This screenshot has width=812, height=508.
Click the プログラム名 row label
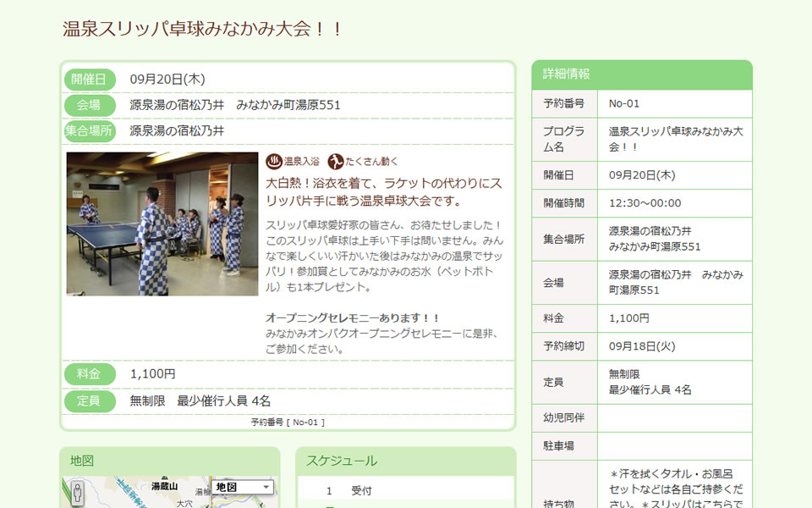[x=564, y=140]
